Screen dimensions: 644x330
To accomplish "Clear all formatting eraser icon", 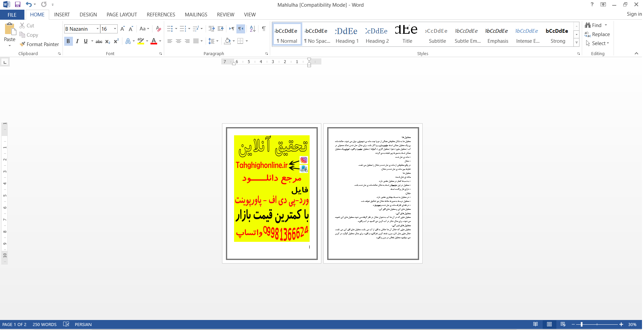I will [x=158, y=29].
